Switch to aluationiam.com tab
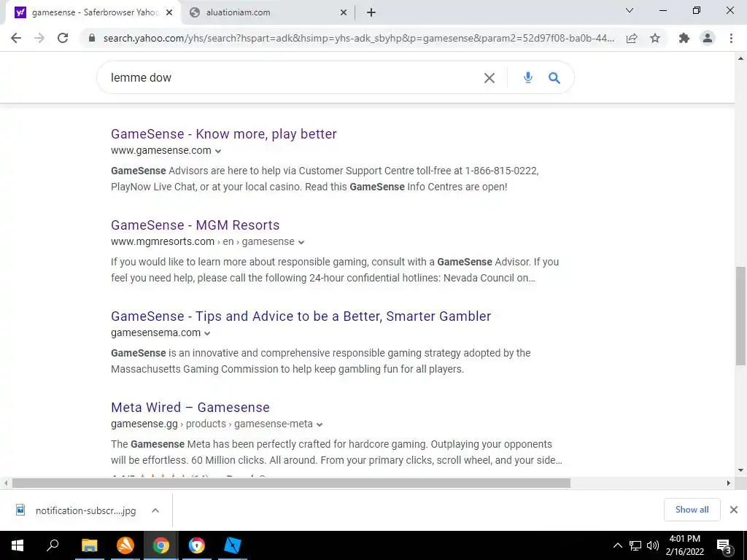Image resolution: width=747 pixels, height=560 pixels. 268,12
